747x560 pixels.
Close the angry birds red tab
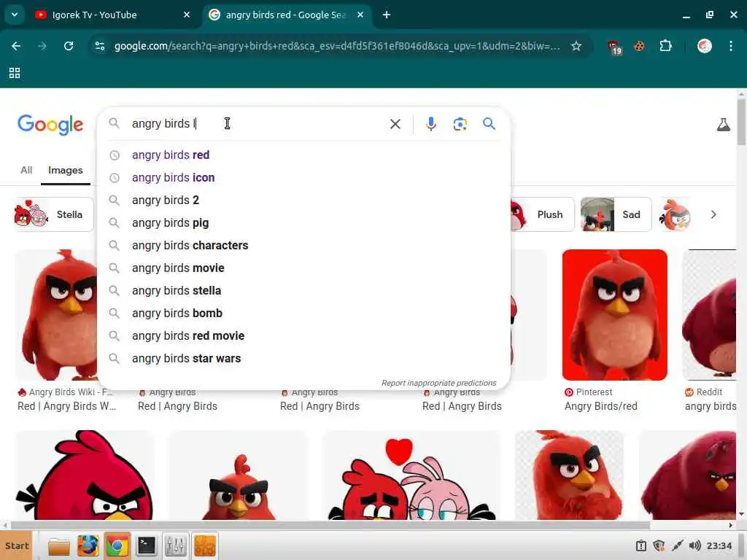tap(360, 15)
